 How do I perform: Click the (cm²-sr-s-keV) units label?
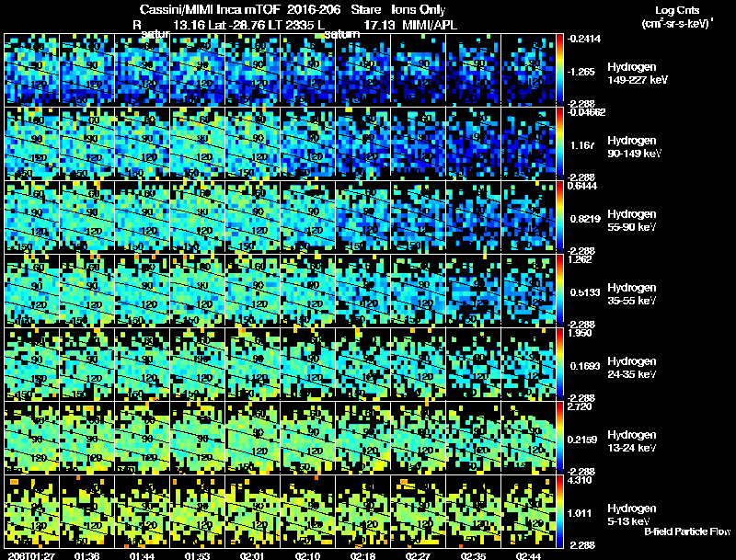[677, 24]
